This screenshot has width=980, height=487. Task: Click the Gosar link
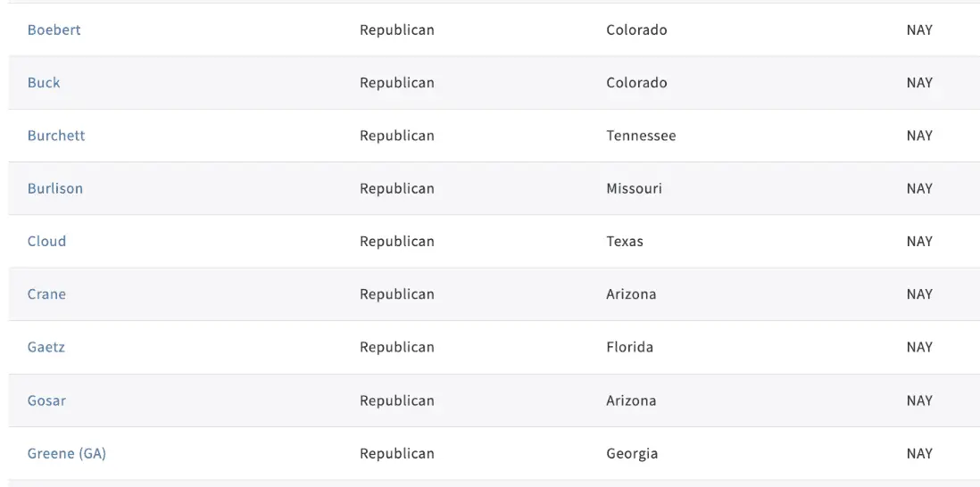coord(46,400)
